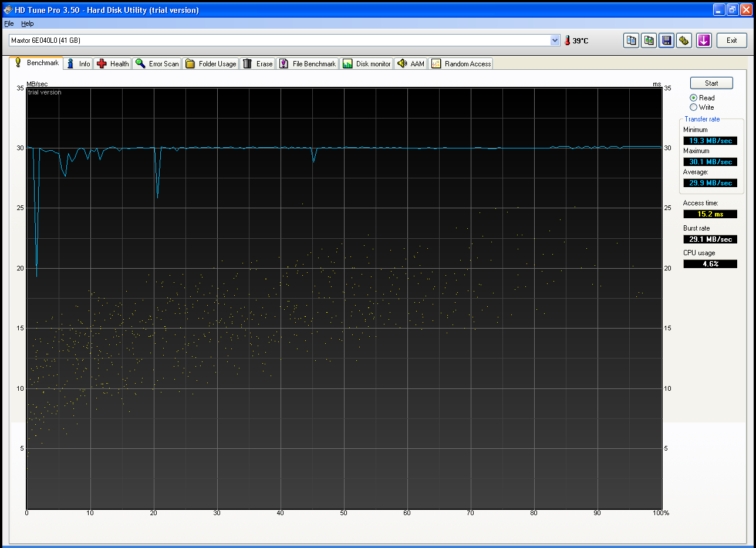
Task: Click the Burst rate value 29.1 MB/sec
Action: pyautogui.click(x=710, y=239)
